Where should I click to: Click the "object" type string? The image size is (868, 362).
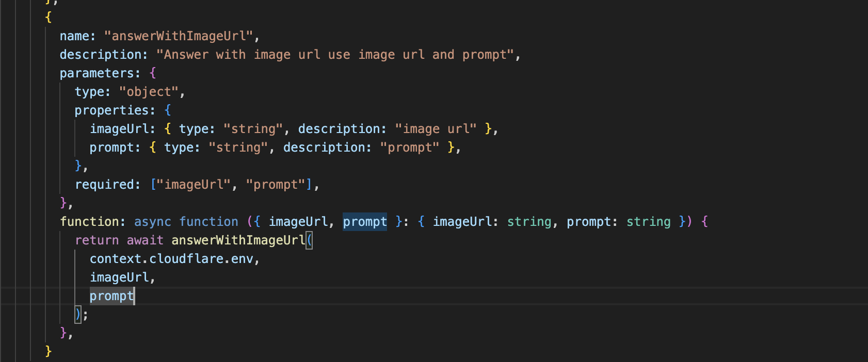pos(149,92)
